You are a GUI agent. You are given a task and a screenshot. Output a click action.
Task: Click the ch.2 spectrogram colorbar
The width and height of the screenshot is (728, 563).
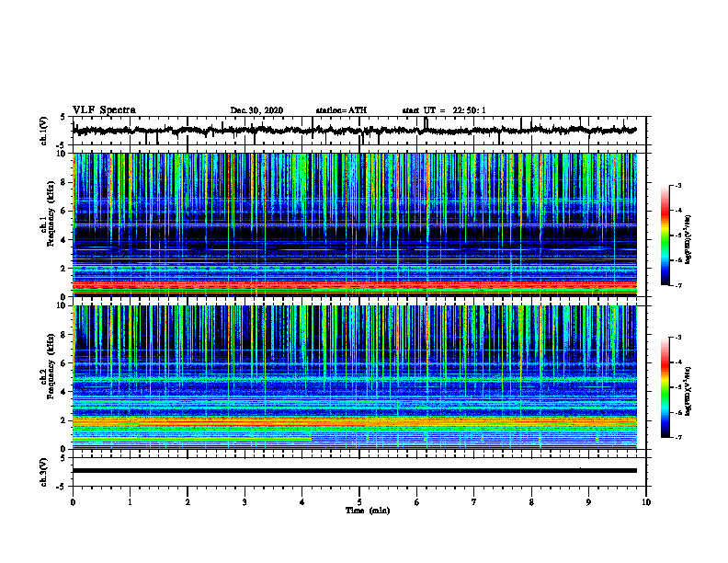pos(665,387)
